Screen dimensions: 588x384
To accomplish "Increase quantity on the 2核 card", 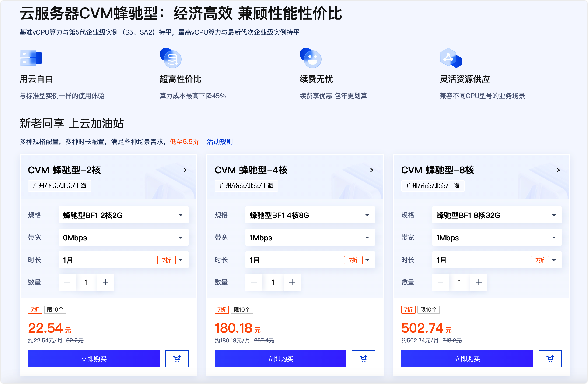I will click(x=105, y=282).
